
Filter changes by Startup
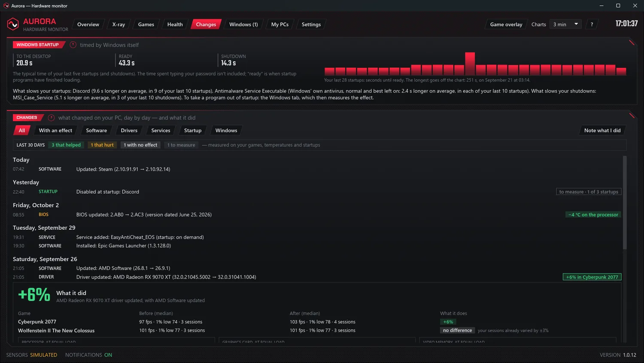(x=193, y=131)
